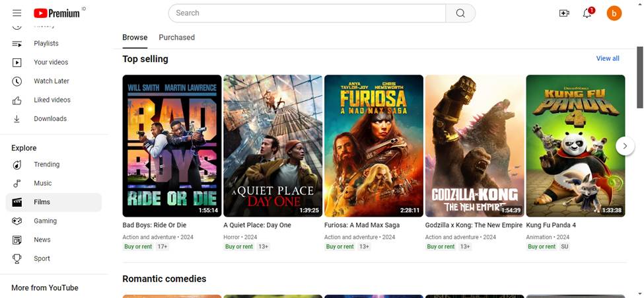Click Buy or rent under Kung Fu Panda 4

coord(542,246)
